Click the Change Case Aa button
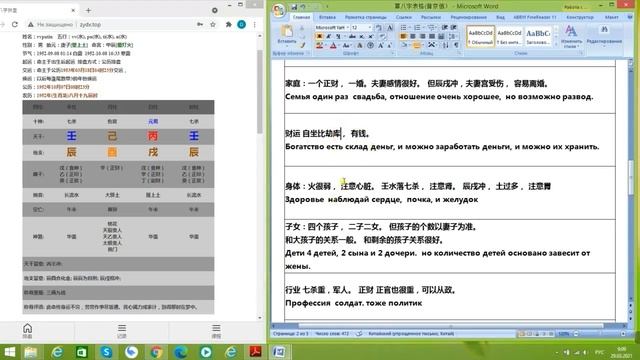This screenshot has width=640, height=360. point(346,45)
